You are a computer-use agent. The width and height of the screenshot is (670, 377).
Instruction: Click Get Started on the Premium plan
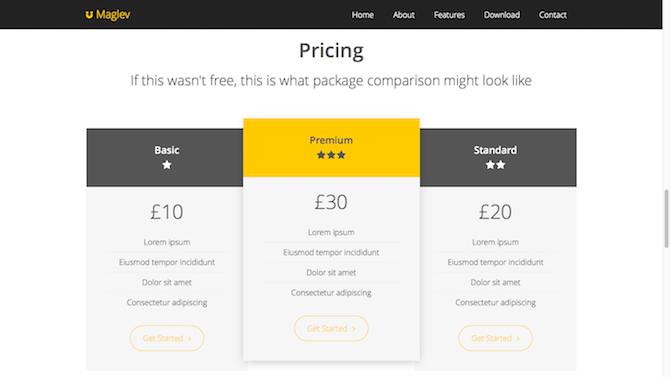tap(331, 328)
